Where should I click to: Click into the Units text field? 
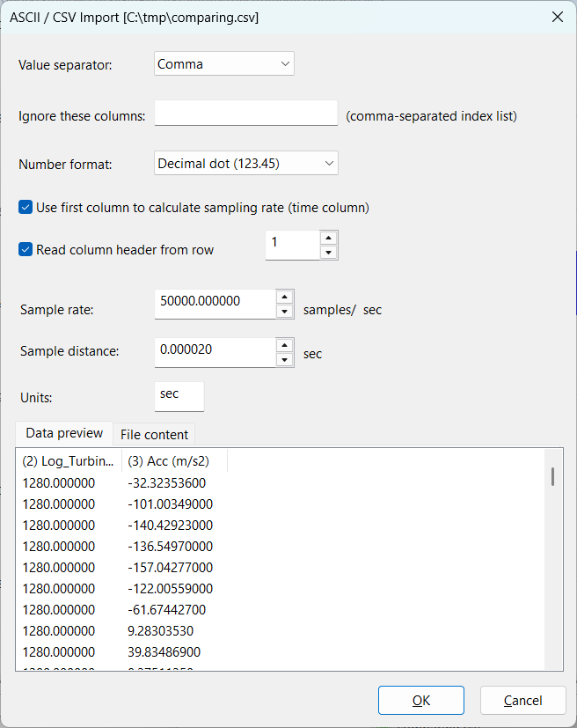coord(179,395)
